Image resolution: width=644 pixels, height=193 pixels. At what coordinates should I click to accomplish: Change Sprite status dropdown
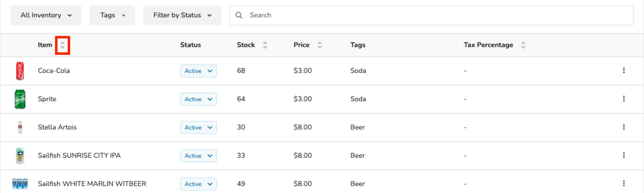click(199, 99)
